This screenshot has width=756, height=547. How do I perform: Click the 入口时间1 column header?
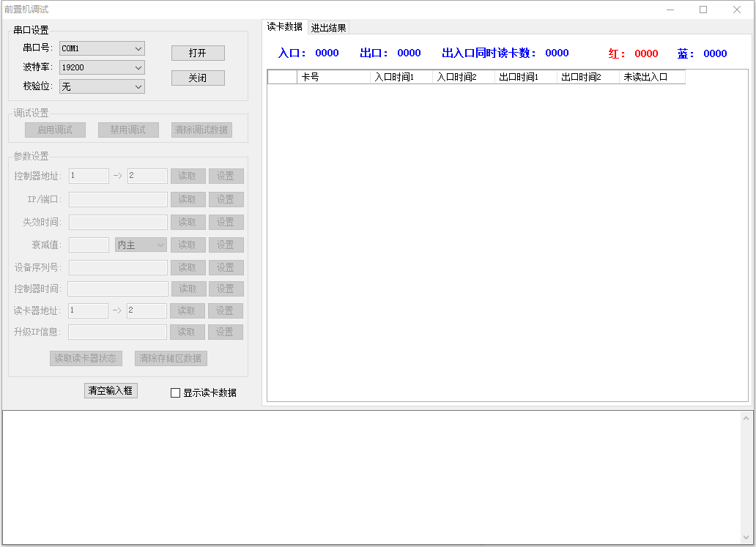401,77
